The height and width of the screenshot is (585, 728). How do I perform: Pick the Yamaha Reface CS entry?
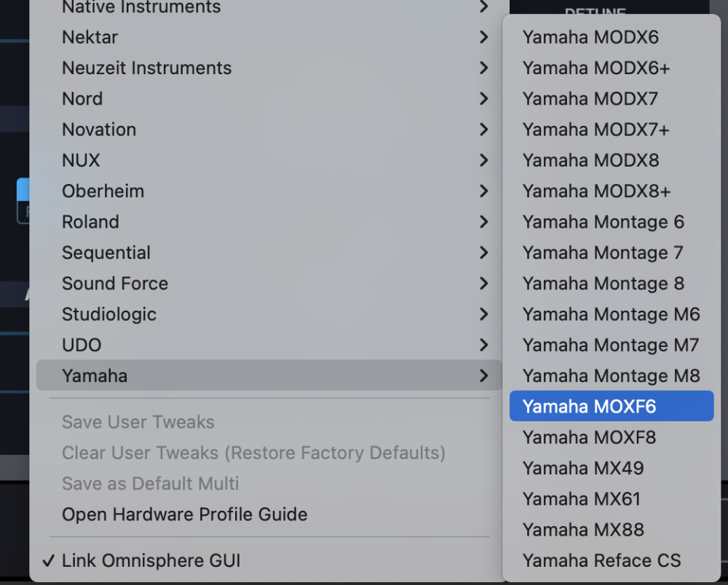pos(601,561)
